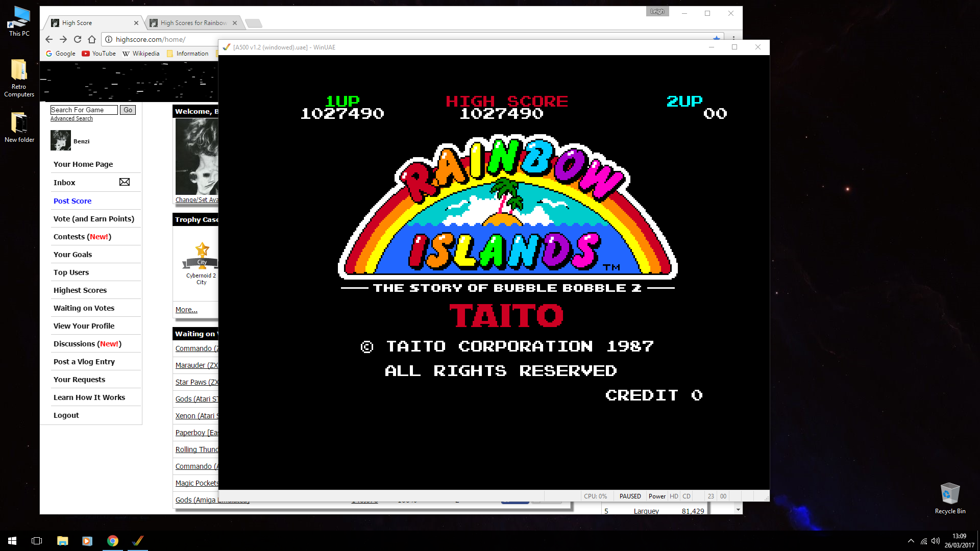The height and width of the screenshot is (551, 980).
Task: Open File Explorer from the taskbar
Action: [x=62, y=541]
